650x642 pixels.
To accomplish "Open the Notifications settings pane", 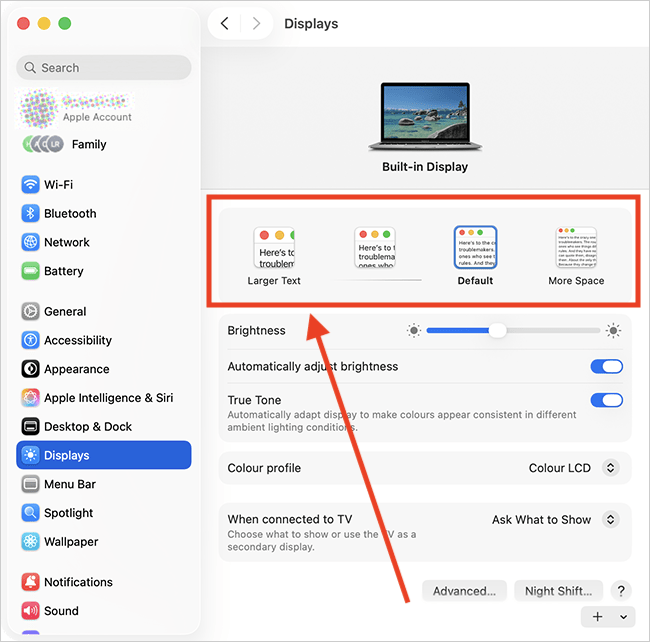I will (78, 583).
